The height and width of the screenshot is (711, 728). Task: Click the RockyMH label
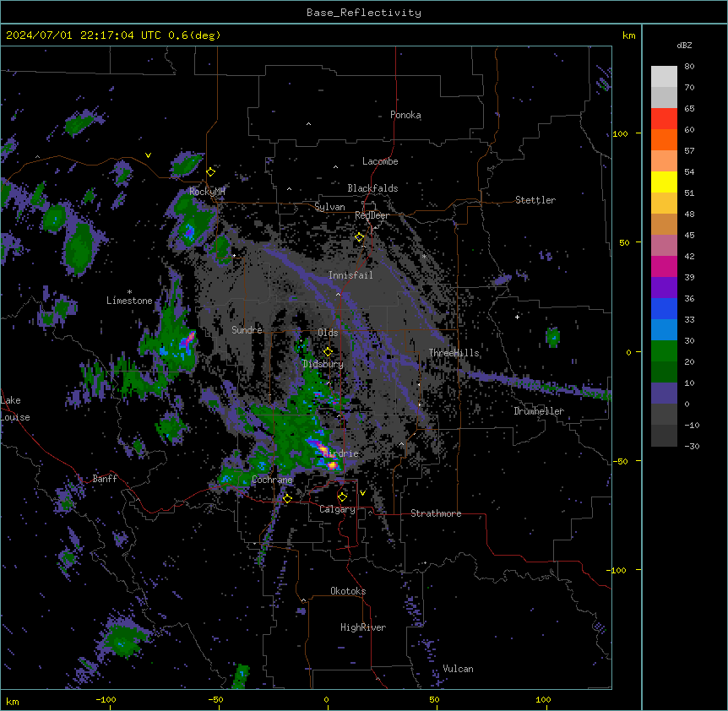point(207,191)
